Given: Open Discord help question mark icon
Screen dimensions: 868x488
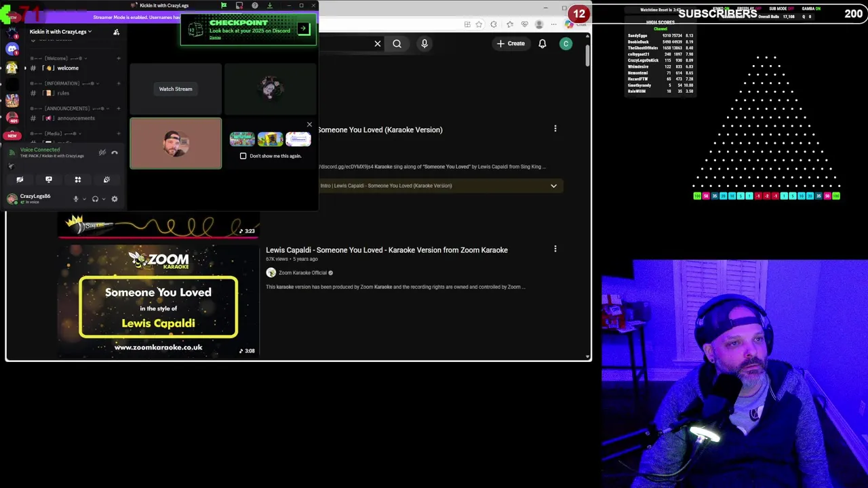Looking at the screenshot, I should coord(254,5).
